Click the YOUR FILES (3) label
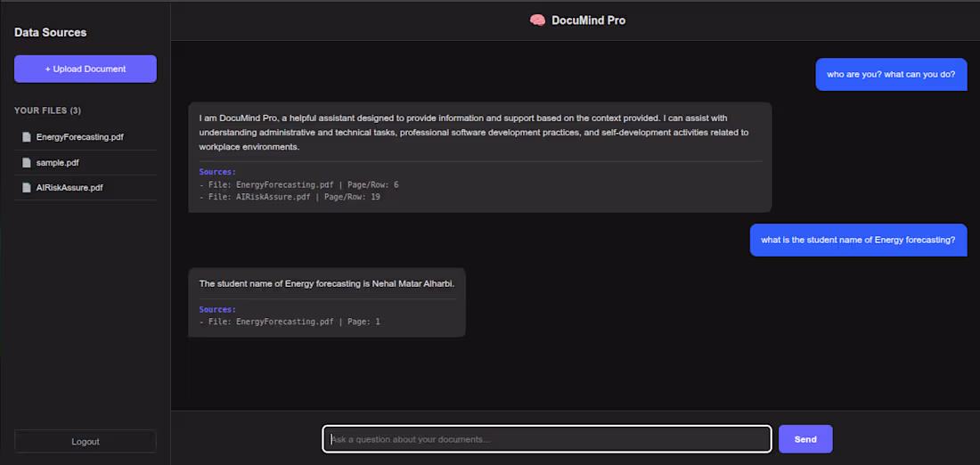This screenshot has height=465, width=980. 47,110
